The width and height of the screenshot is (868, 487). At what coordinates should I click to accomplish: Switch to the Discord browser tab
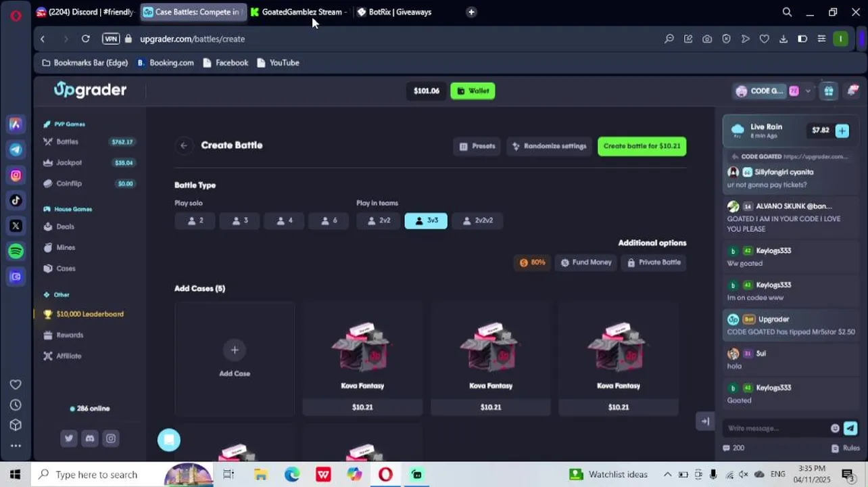(86, 12)
